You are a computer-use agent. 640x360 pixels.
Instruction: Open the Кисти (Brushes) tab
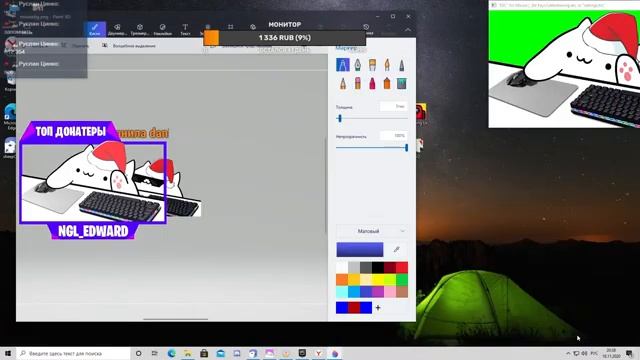click(x=95, y=29)
